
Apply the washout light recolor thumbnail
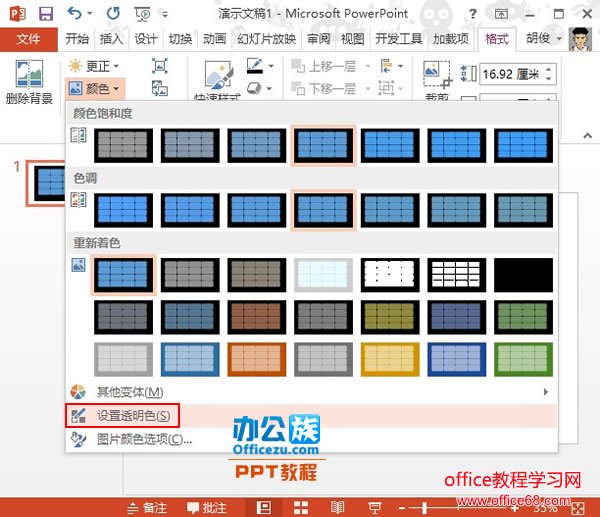point(323,275)
